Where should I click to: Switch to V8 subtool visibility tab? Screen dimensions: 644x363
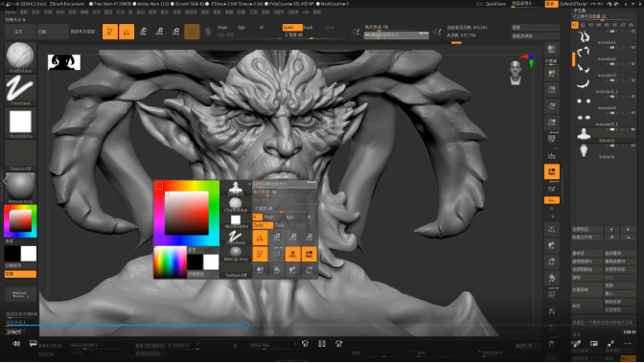point(631,25)
